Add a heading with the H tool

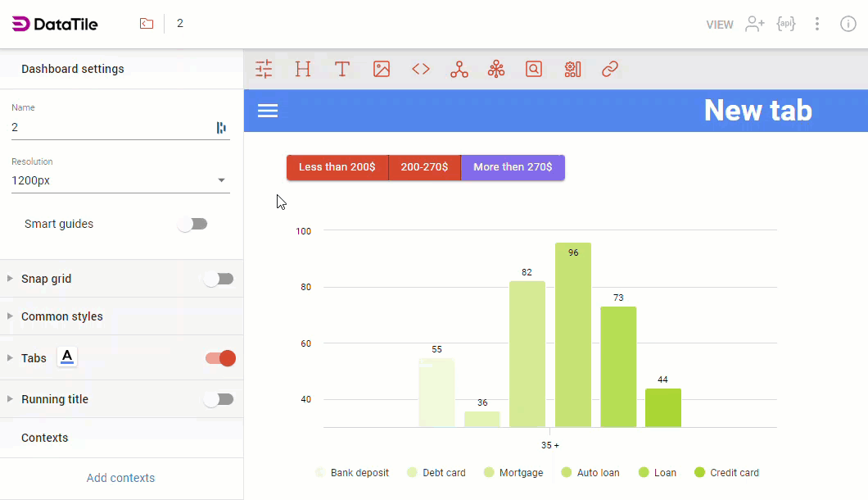(303, 70)
